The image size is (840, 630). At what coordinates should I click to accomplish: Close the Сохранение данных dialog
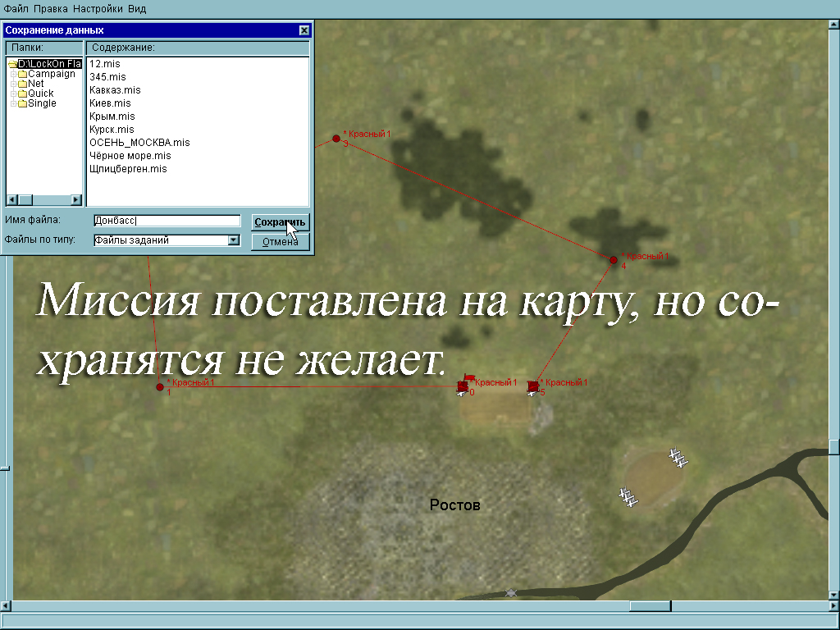pyautogui.click(x=304, y=30)
